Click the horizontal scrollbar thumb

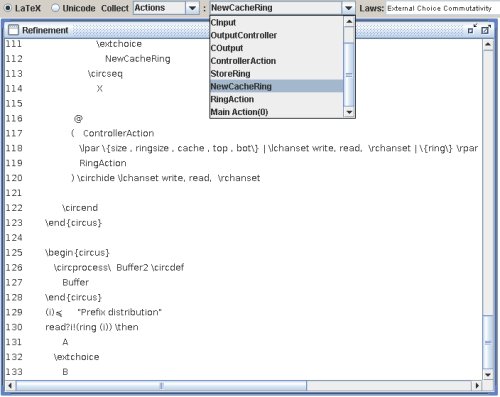[161, 386]
